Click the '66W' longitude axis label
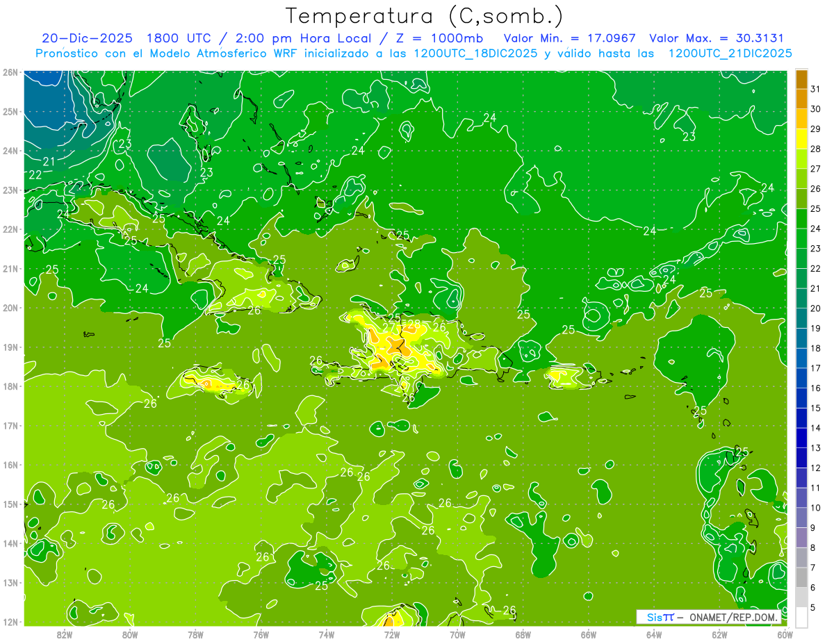 [589, 634]
